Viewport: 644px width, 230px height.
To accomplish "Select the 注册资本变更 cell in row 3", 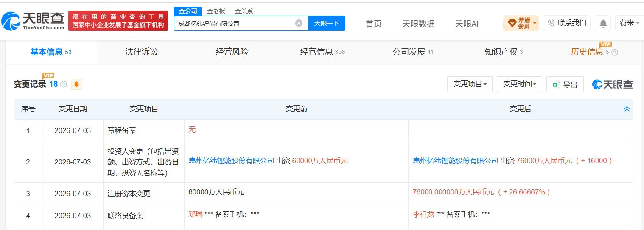I will point(144,194).
